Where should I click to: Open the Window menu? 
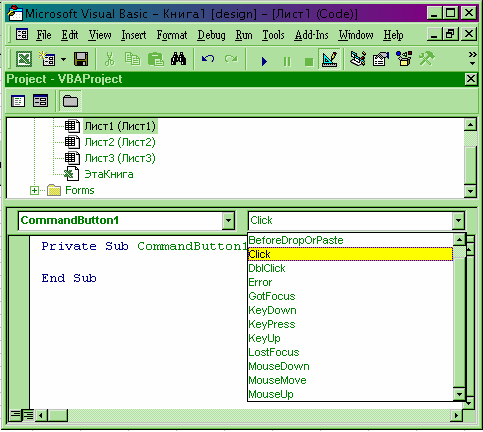[x=356, y=35]
